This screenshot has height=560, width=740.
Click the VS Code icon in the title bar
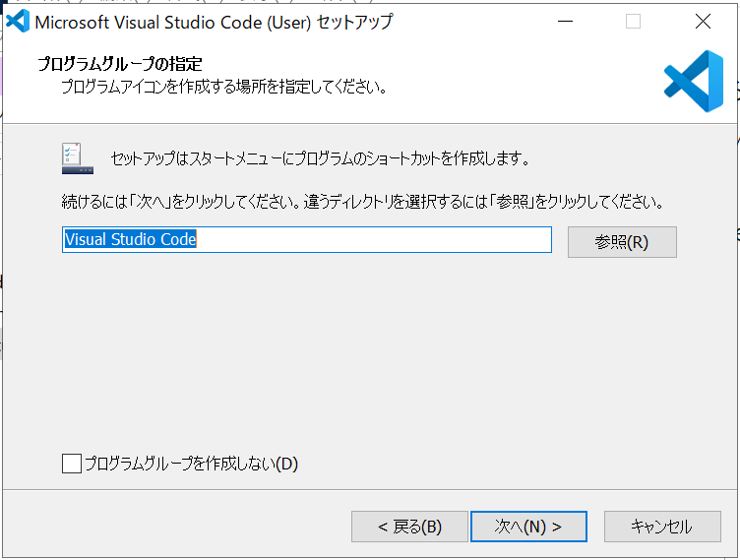coord(18,22)
